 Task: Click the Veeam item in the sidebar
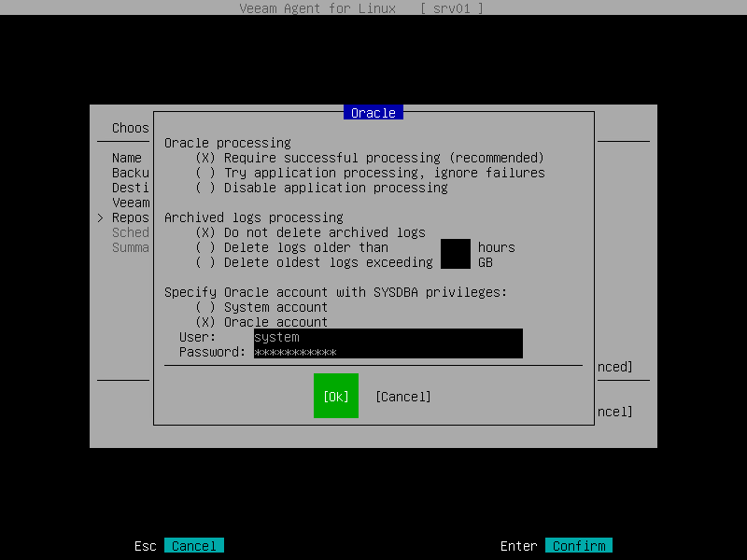(x=130, y=202)
